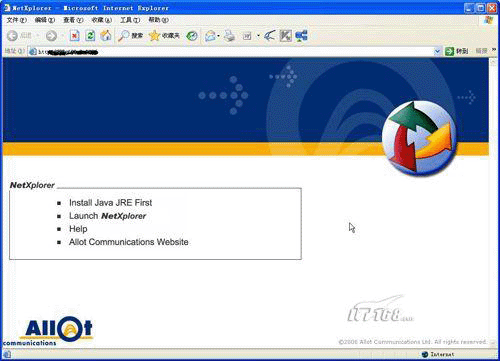Expand the address bar dropdown arrow
Screen dimensions: 500x361
pos(437,51)
